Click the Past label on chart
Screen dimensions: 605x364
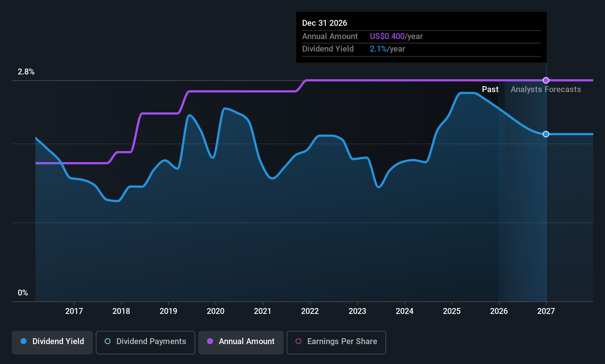point(490,90)
